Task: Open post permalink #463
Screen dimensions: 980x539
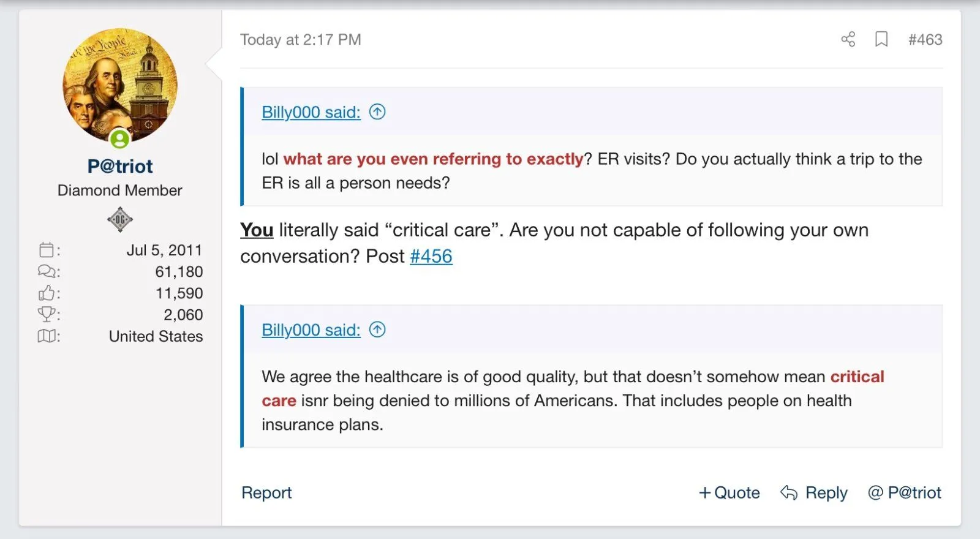Action: point(925,40)
